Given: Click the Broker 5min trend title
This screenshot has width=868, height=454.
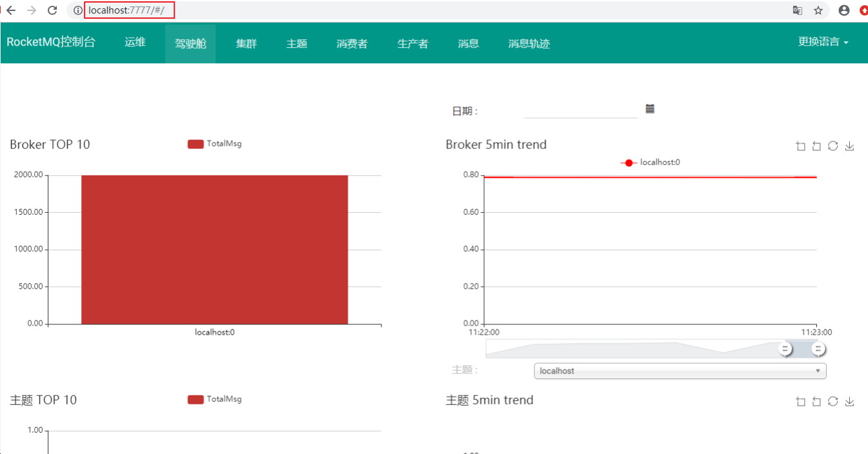Looking at the screenshot, I should click(496, 144).
